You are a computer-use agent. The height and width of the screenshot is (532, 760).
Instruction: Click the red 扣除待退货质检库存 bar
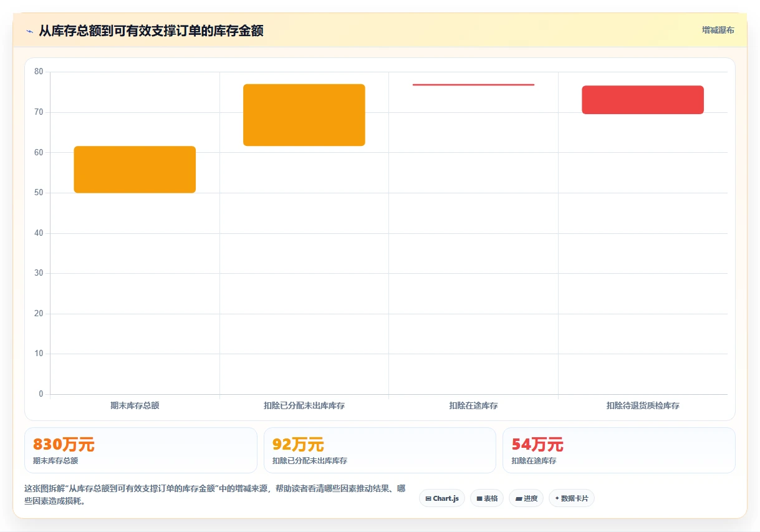[643, 100]
